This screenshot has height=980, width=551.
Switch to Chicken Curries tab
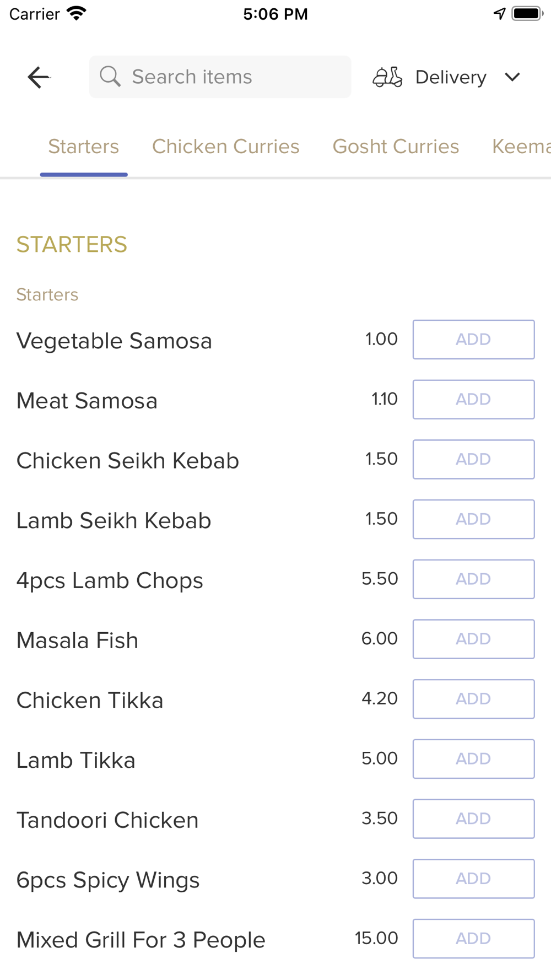[226, 147]
